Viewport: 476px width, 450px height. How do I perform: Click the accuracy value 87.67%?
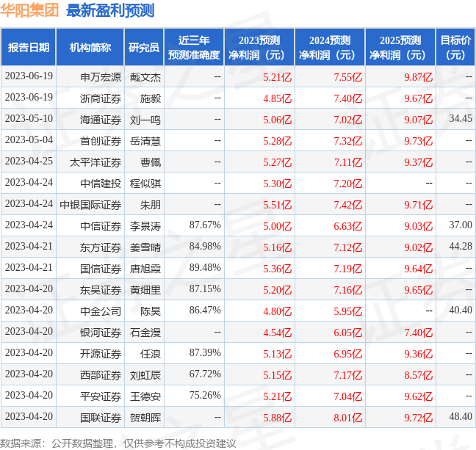(205, 225)
